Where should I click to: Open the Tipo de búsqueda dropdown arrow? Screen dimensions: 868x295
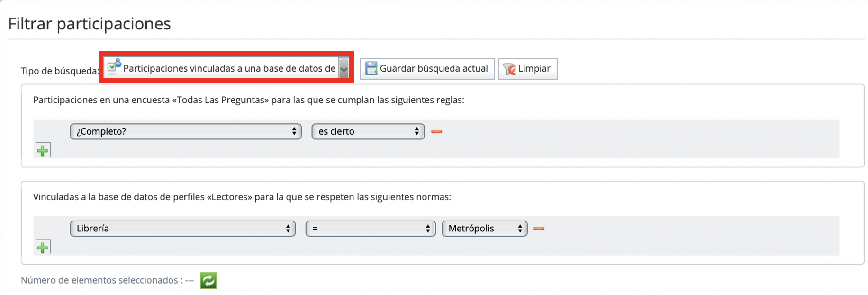344,69
